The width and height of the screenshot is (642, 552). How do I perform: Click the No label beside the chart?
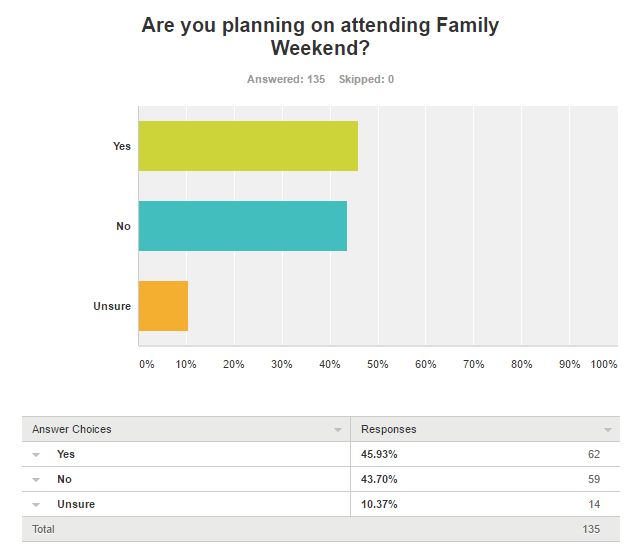pyautogui.click(x=123, y=226)
